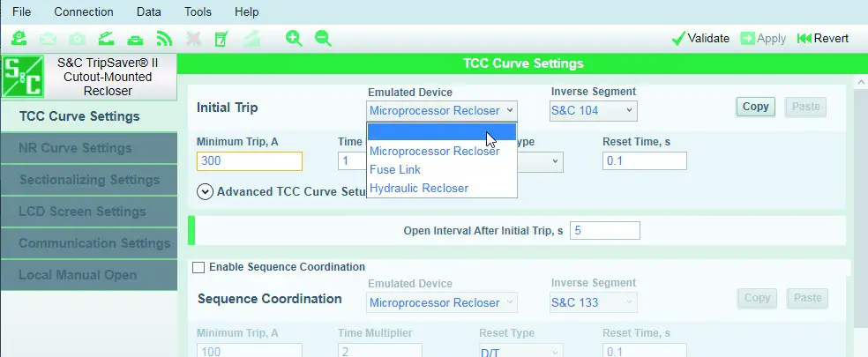Image resolution: width=868 pixels, height=357 pixels.
Task: Click the TCC Curve Settings green header
Action: (522, 63)
